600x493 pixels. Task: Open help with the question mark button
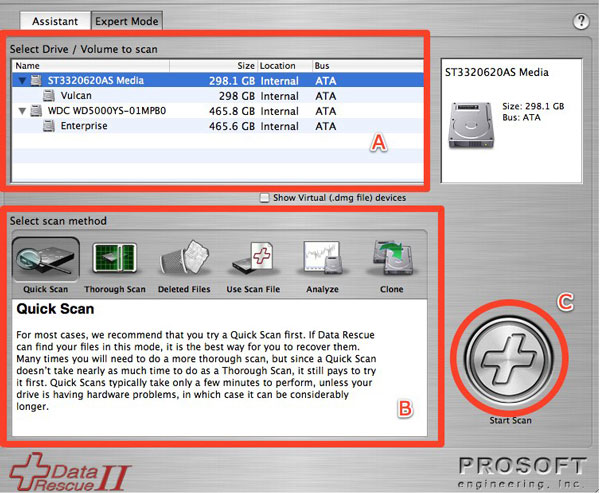581,21
